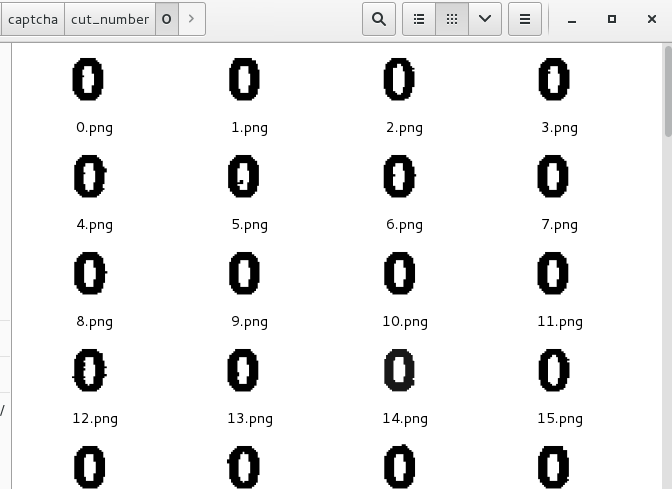
Task: Open the search button in the toolbar
Action: [x=379, y=19]
